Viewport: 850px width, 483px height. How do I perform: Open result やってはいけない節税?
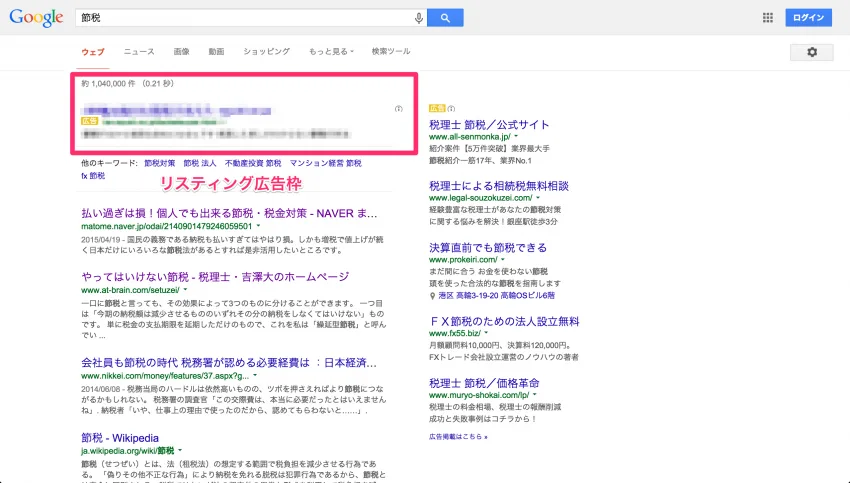(x=215, y=277)
